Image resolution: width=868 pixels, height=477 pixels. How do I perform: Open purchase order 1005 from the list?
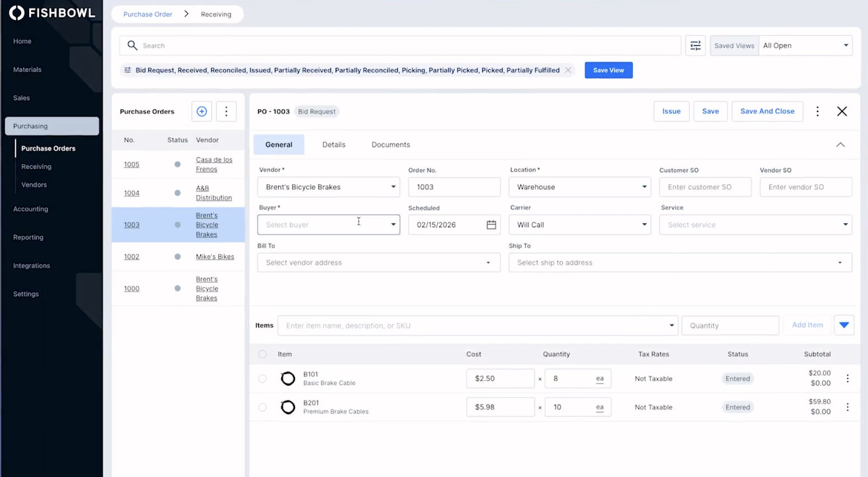131,164
